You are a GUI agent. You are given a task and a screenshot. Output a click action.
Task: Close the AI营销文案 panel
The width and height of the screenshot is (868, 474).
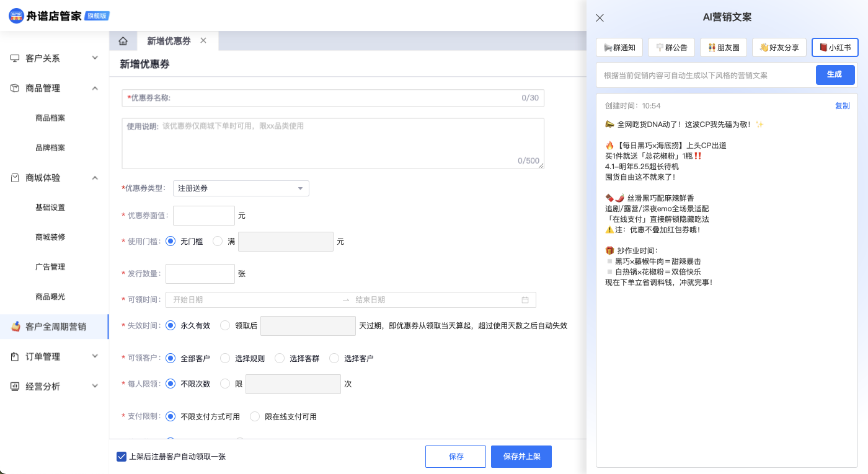600,18
